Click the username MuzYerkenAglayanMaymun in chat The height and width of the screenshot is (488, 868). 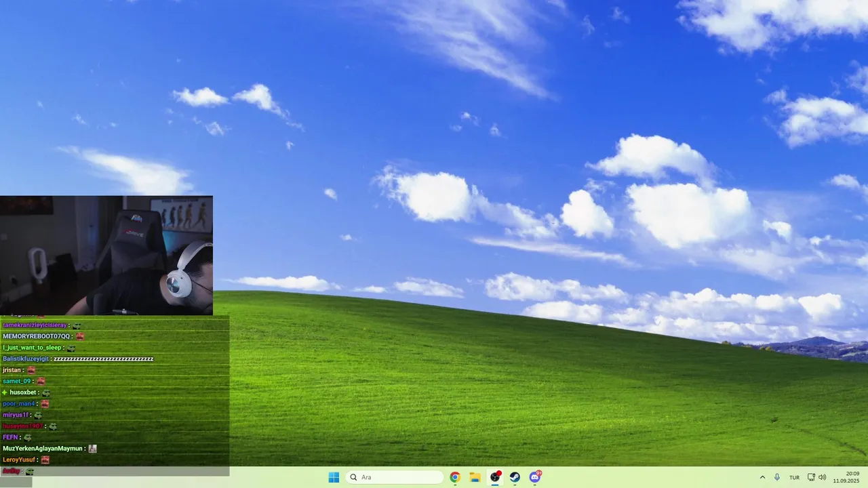43,449
